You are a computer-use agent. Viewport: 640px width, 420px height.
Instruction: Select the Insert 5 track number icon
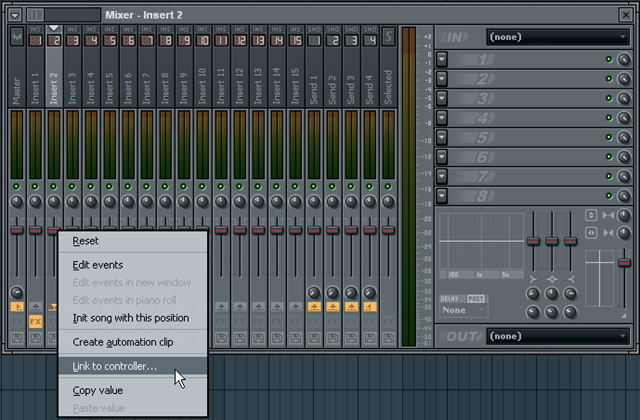110,39
